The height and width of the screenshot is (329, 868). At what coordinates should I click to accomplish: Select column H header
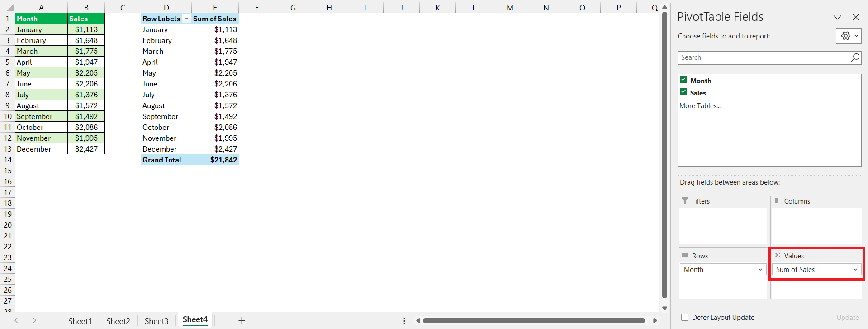click(329, 7)
